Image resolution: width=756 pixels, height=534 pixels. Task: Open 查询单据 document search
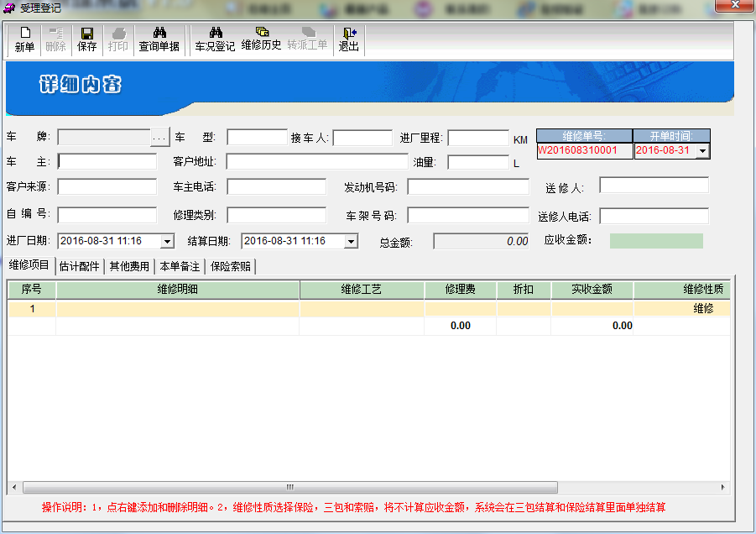pyautogui.click(x=159, y=40)
